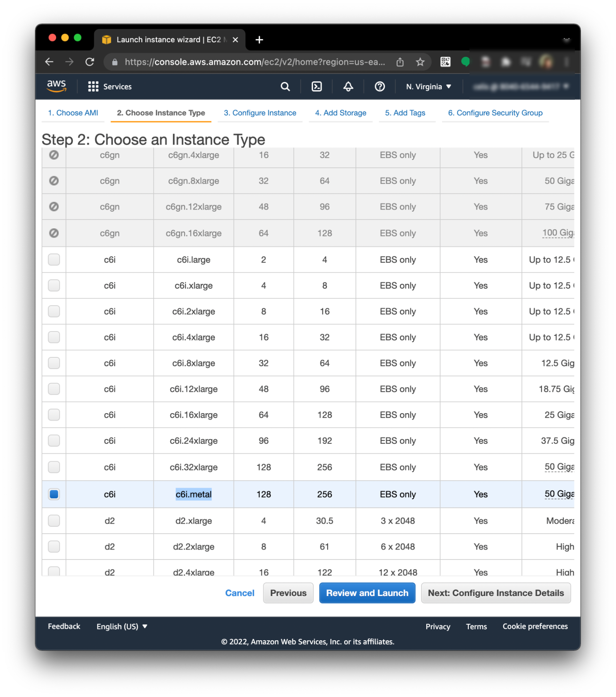
Task: Click the share page icon in address bar
Action: [x=400, y=62]
